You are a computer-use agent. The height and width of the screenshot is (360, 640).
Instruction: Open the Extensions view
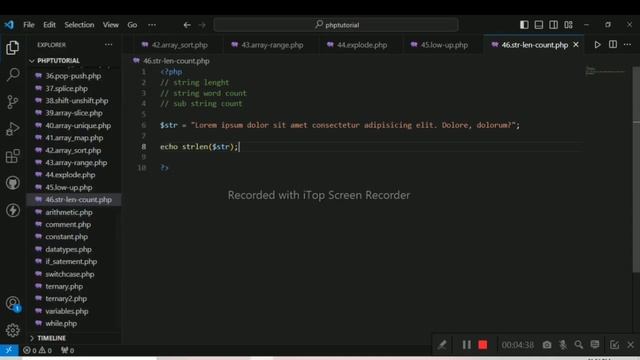(13, 156)
